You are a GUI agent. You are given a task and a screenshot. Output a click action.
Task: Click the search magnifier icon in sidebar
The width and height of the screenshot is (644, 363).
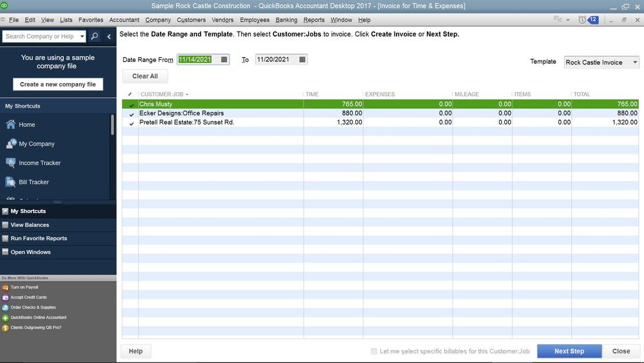95,37
